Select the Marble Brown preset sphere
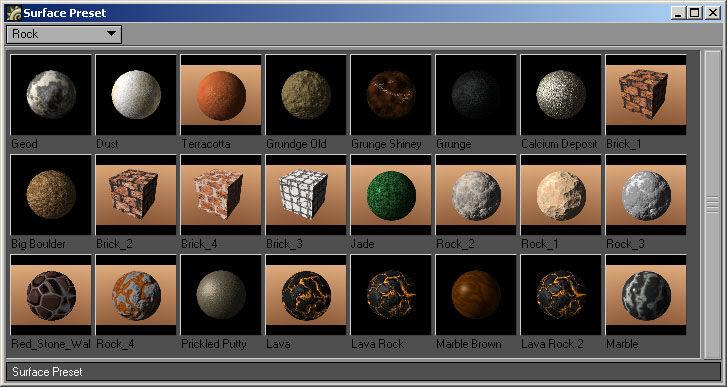This screenshot has height=387, width=727. coord(476,295)
